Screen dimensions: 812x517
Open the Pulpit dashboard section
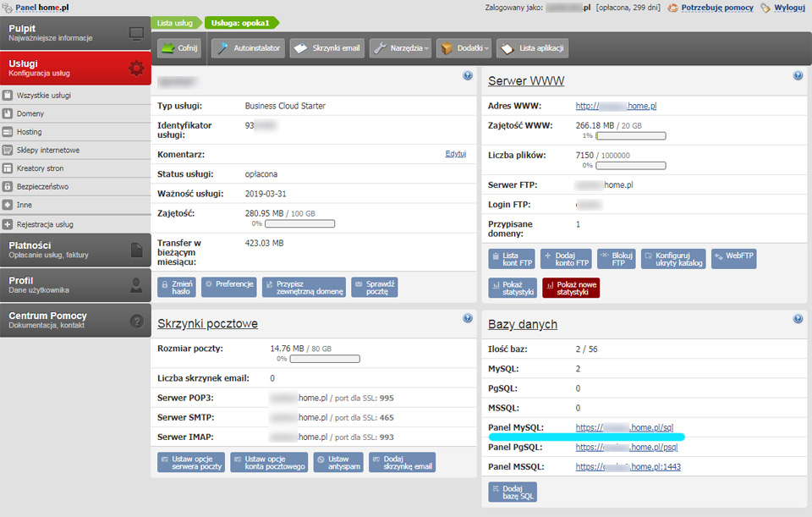click(x=75, y=33)
